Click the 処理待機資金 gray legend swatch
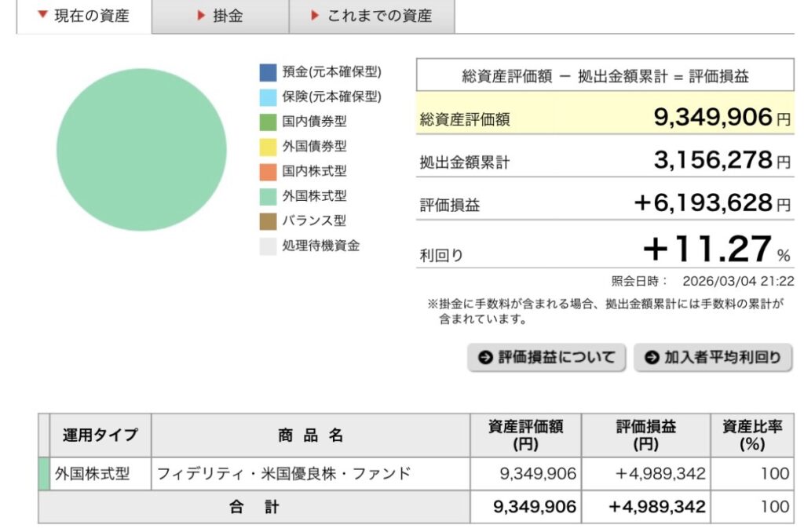The width and height of the screenshot is (804, 532). [x=269, y=246]
